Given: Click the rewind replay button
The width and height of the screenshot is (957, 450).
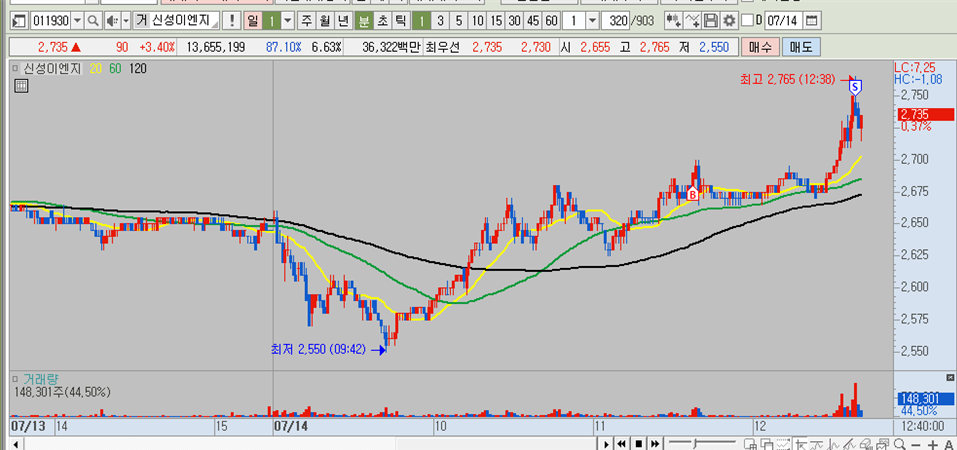Looking at the screenshot, I should (622, 443).
